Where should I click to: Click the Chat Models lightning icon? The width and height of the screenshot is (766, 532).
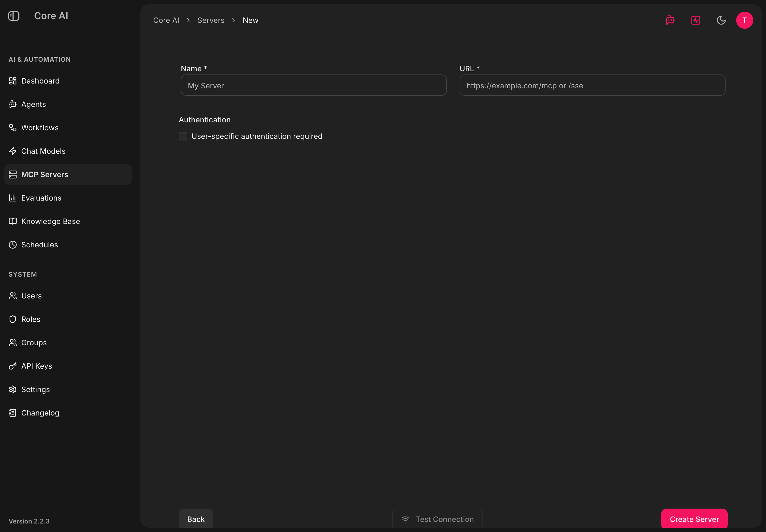click(x=13, y=151)
